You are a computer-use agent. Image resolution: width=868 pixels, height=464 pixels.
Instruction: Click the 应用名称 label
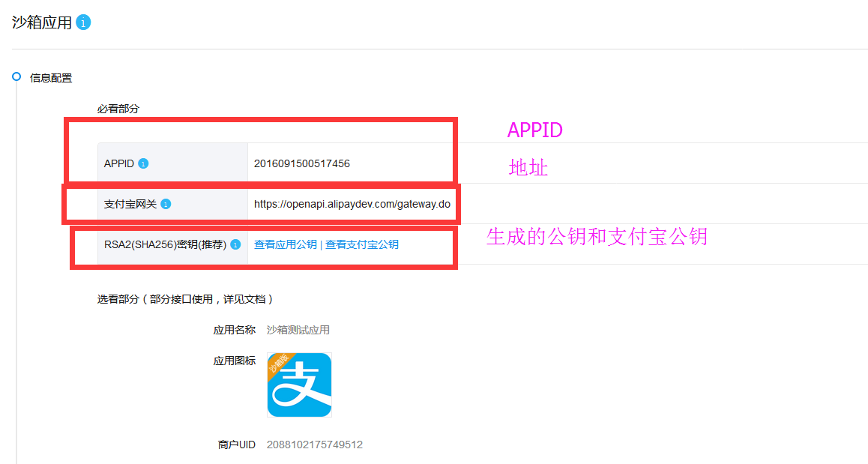pos(234,330)
